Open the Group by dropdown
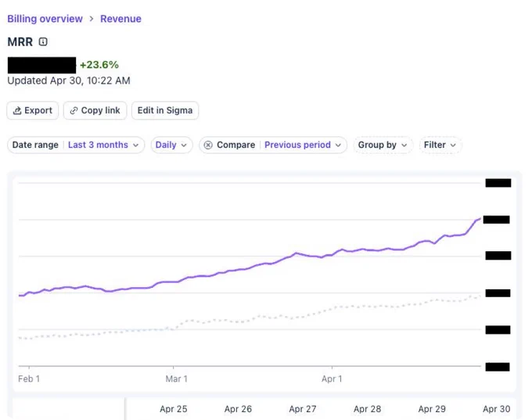532x420 pixels. [383, 145]
